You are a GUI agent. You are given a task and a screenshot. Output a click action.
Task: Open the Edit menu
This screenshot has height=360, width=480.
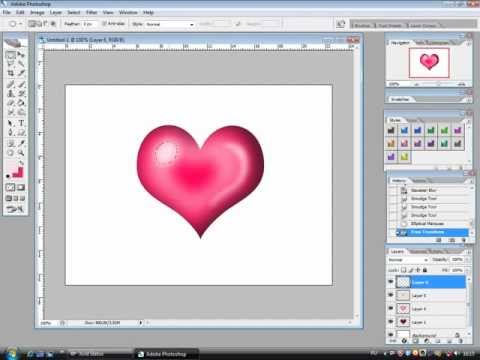[20, 12]
